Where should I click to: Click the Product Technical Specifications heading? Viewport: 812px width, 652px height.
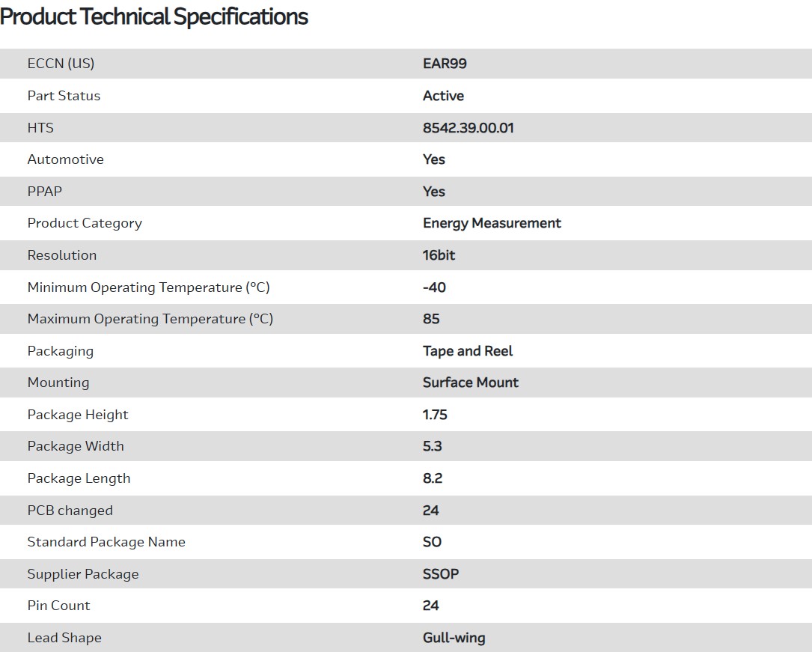point(154,16)
